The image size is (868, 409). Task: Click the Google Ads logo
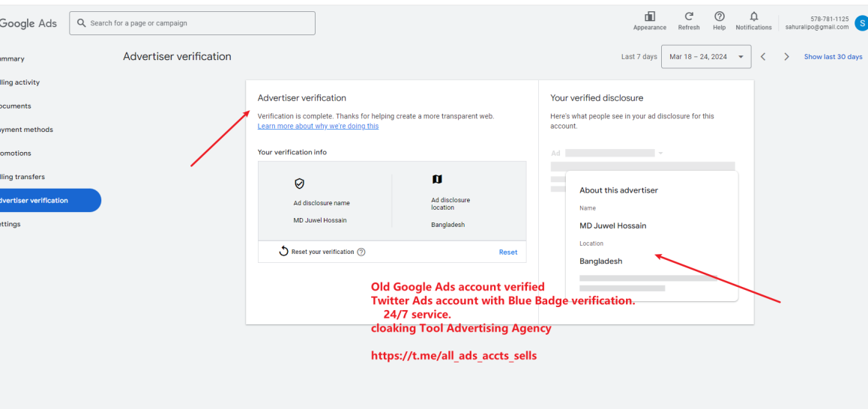click(28, 23)
